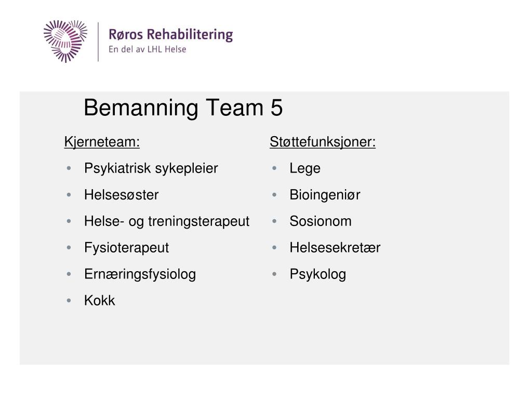Select the 'Bioingeniør' list entry

click(x=325, y=195)
